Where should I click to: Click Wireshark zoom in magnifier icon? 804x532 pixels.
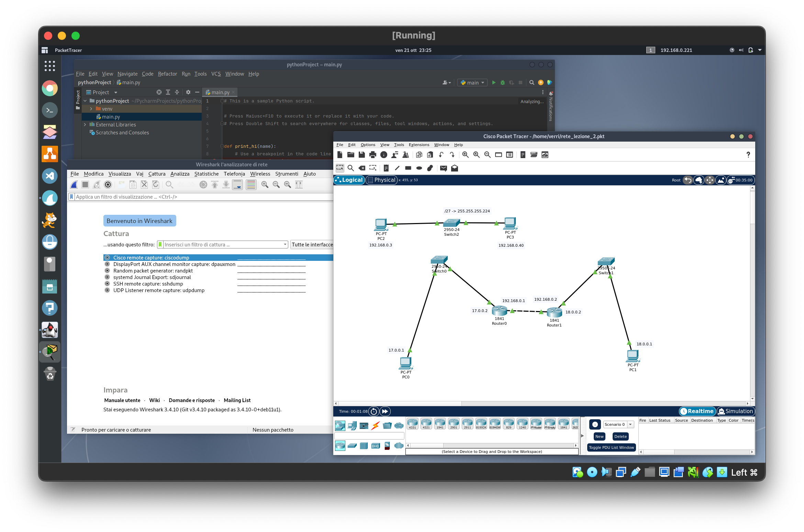pos(265,185)
